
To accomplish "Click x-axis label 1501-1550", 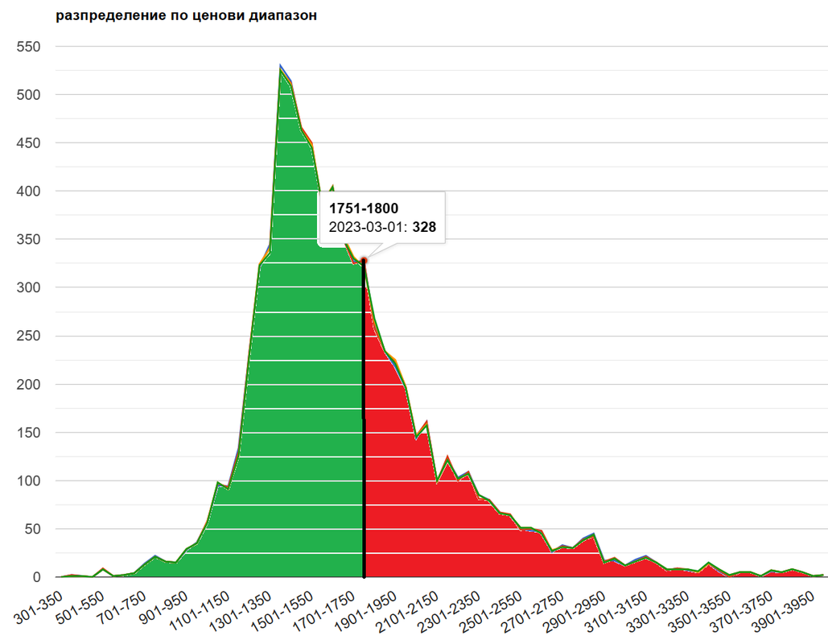I will 283,610.
